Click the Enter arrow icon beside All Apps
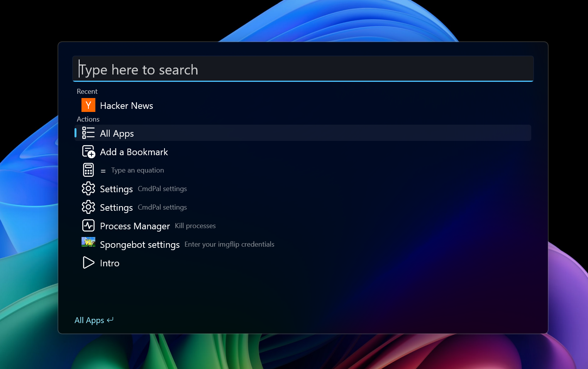Screen dimensions: 588x369 tap(110, 320)
